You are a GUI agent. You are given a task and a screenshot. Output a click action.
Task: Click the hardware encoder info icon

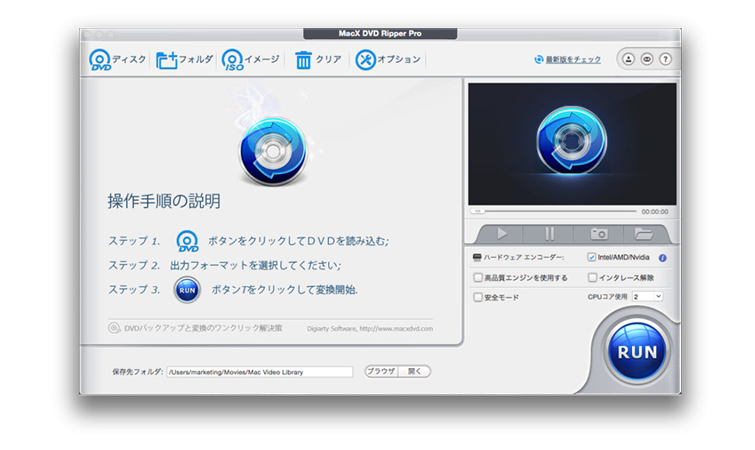coord(662,258)
